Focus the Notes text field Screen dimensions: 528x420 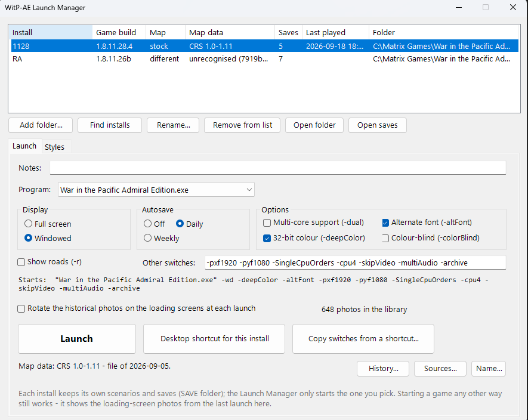click(x=278, y=168)
